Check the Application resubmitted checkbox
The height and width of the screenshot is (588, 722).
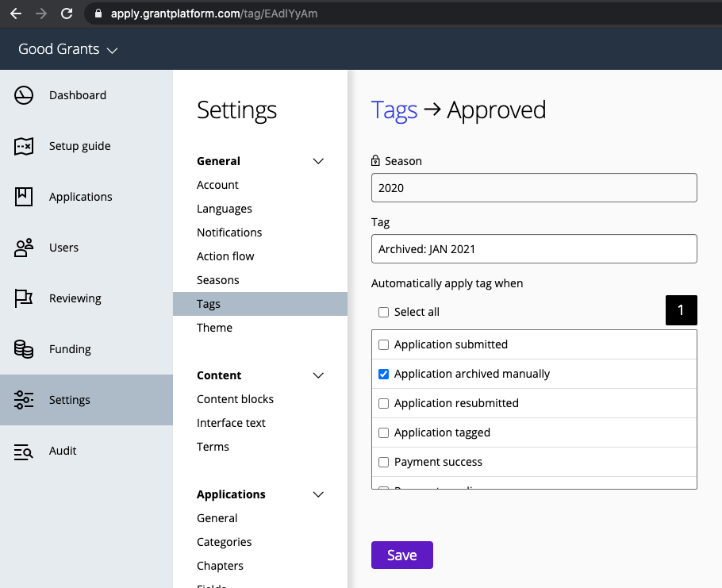(383, 403)
